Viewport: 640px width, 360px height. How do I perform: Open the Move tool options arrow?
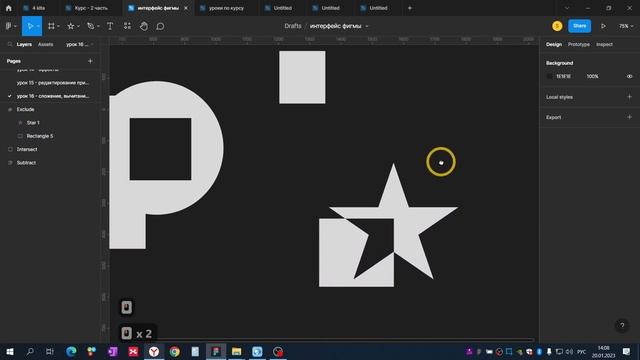point(38,26)
